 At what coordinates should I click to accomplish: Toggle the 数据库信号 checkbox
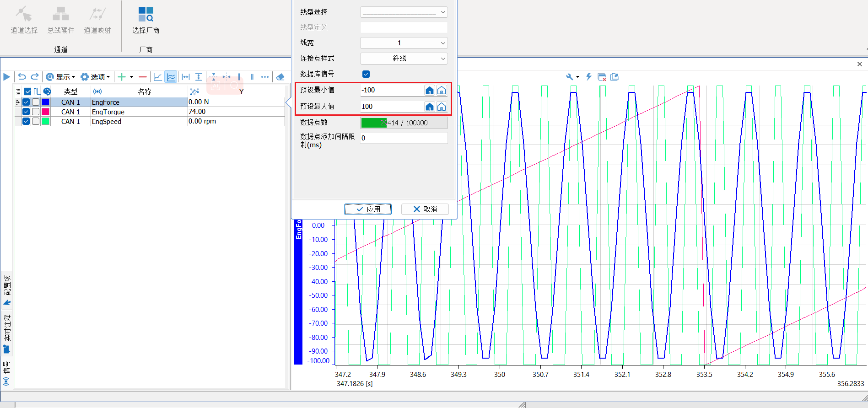(x=366, y=74)
